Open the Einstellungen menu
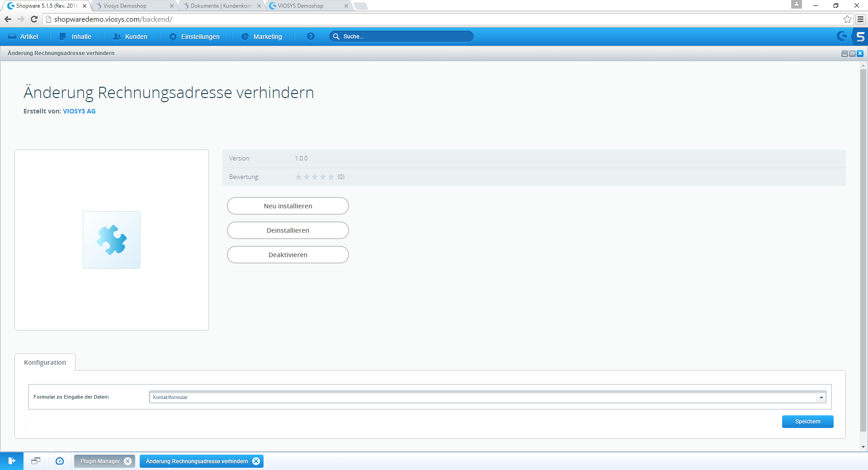 (x=194, y=37)
